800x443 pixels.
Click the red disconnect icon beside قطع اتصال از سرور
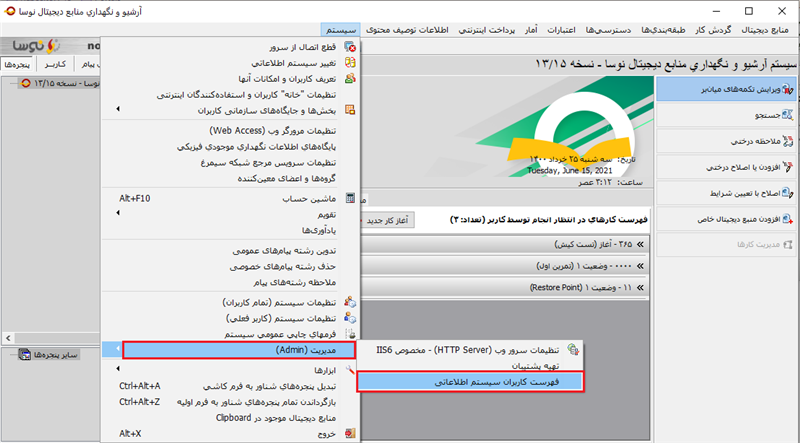[349, 47]
